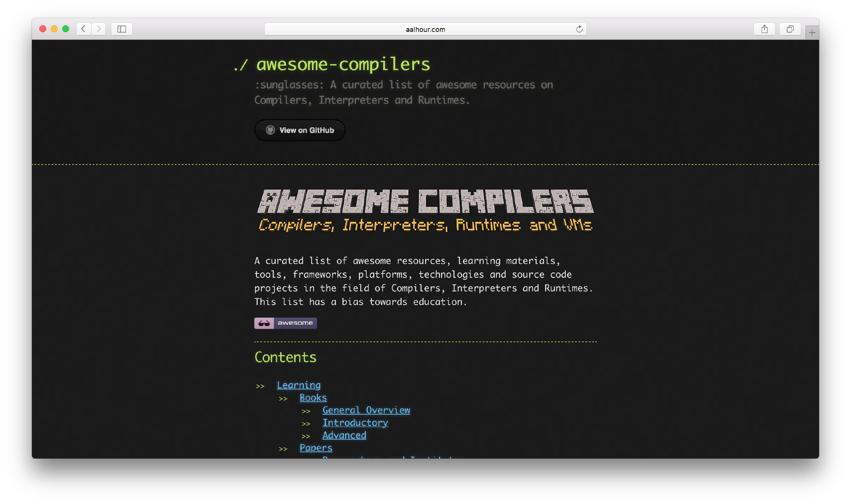
Task: Show the Safari sidebar
Action: click(122, 29)
